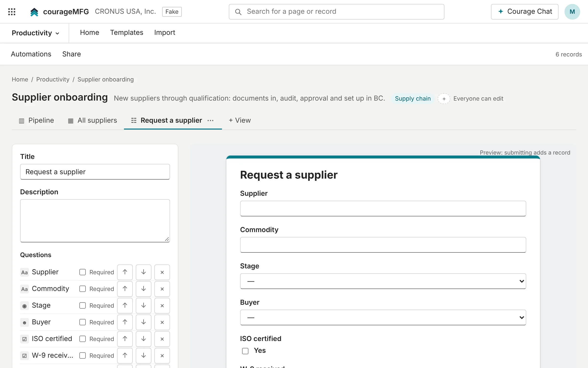588x368 pixels.
Task: Open the Stage dropdown in form preview
Action: coord(383,281)
